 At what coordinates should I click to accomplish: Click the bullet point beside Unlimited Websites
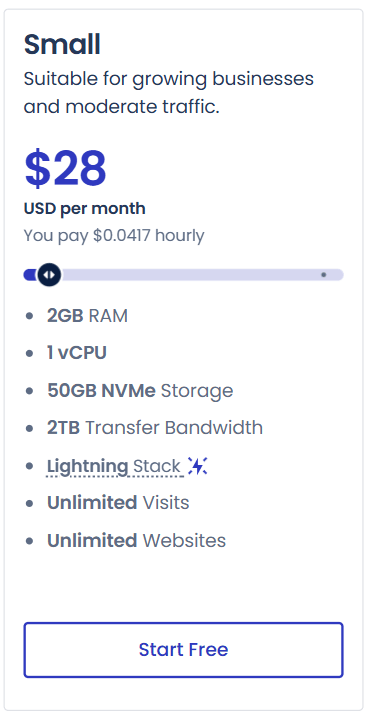click(x=30, y=541)
